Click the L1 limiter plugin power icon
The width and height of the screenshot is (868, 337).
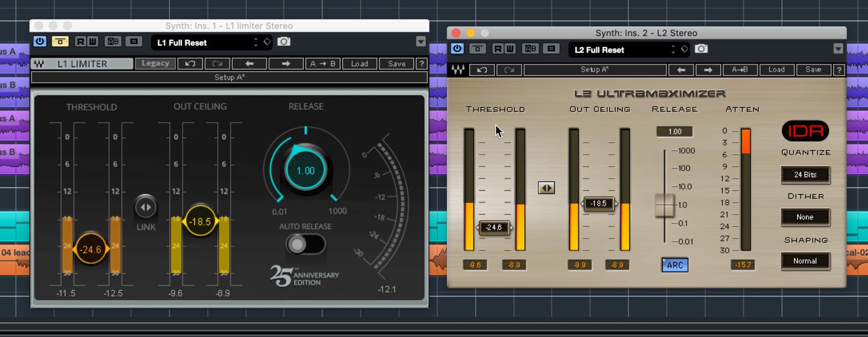40,42
